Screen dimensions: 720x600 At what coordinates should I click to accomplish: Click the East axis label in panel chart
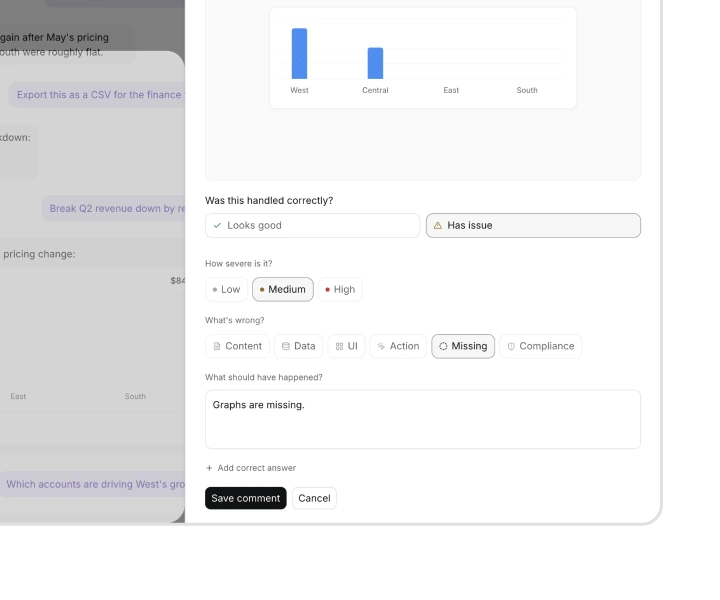point(451,90)
